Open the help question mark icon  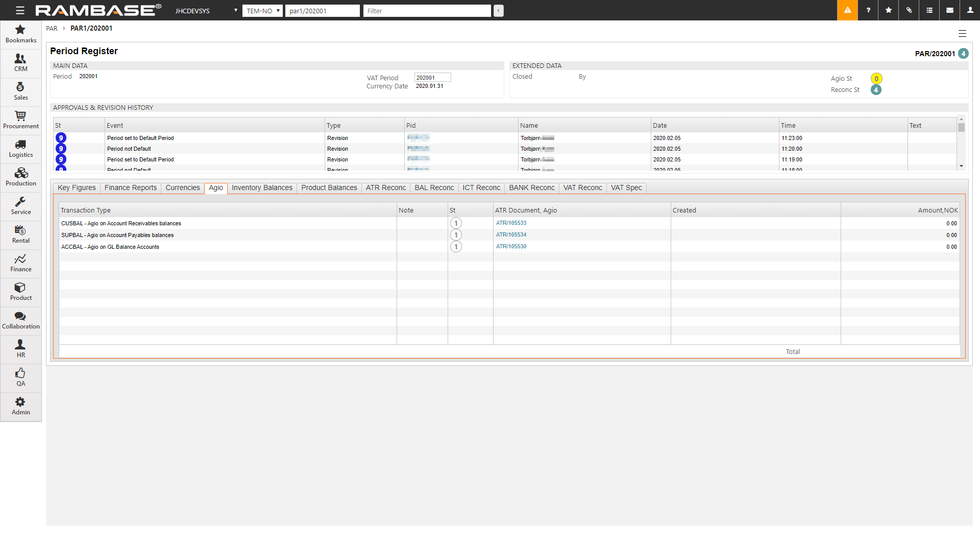pos(868,10)
